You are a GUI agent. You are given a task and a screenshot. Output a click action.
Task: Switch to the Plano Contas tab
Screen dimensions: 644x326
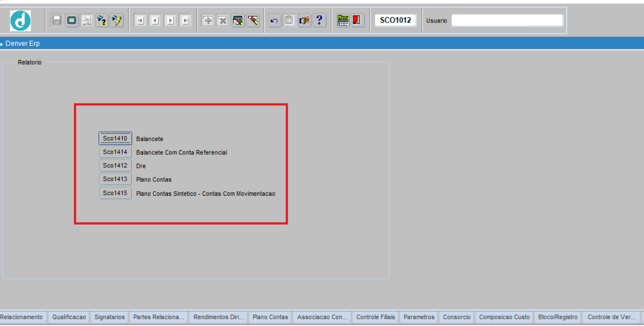point(270,317)
